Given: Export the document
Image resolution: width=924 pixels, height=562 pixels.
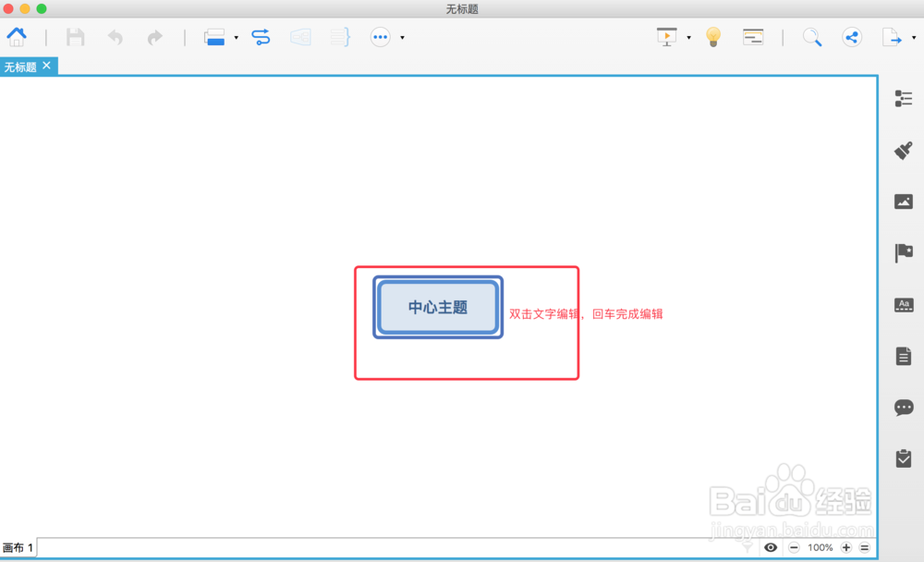Looking at the screenshot, I should click(892, 37).
